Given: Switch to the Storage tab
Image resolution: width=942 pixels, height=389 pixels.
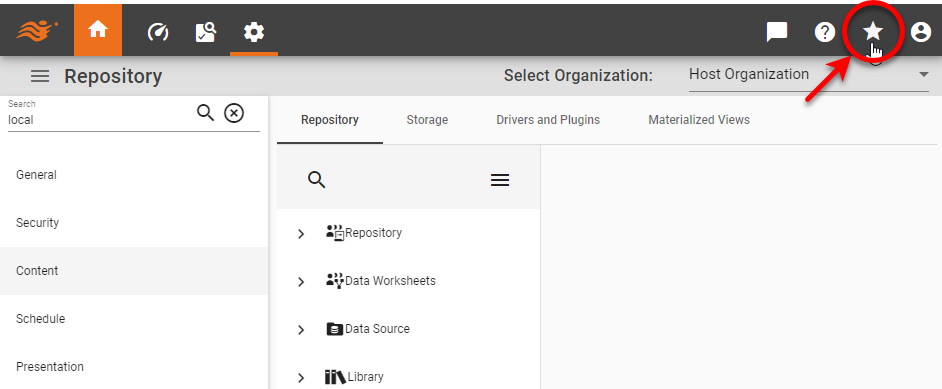Looking at the screenshot, I should [x=427, y=119].
